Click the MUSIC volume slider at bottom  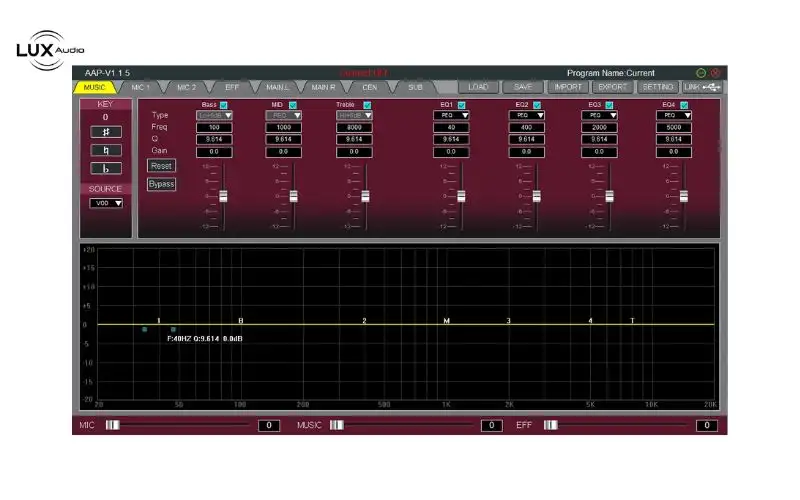(337, 425)
